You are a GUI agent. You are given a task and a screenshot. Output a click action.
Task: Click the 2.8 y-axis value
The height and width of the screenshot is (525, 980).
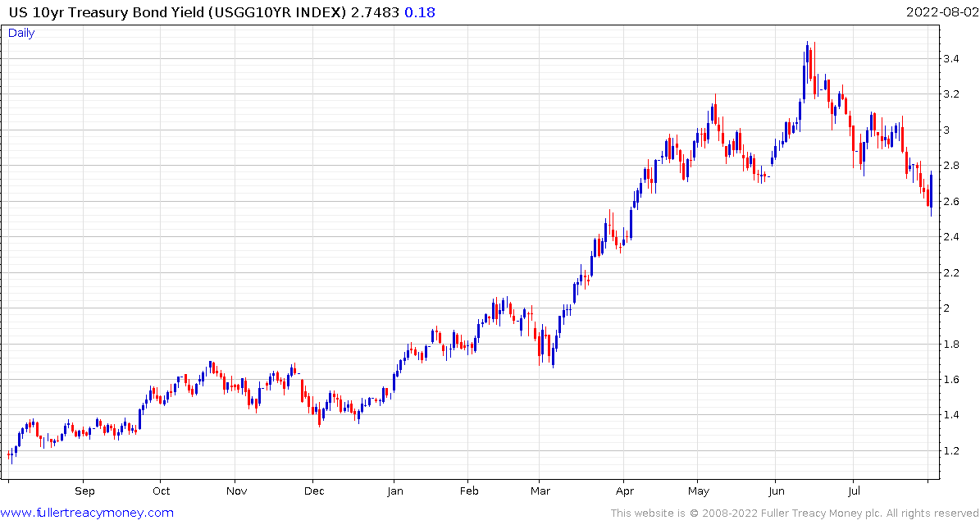pos(951,166)
